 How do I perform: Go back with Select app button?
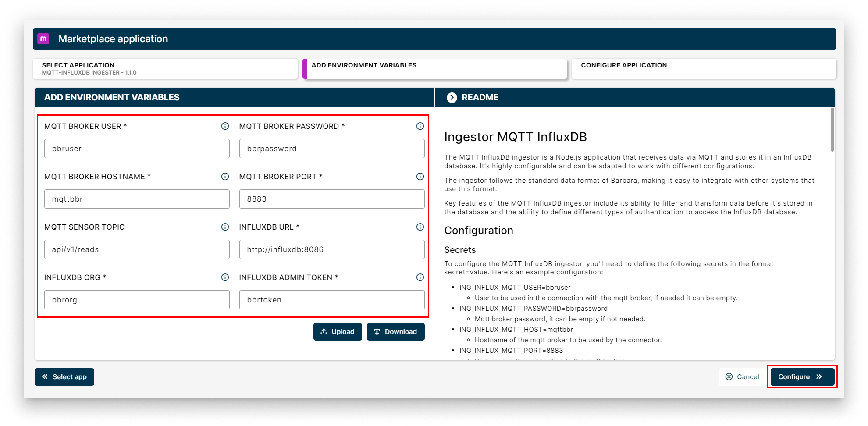(64, 377)
